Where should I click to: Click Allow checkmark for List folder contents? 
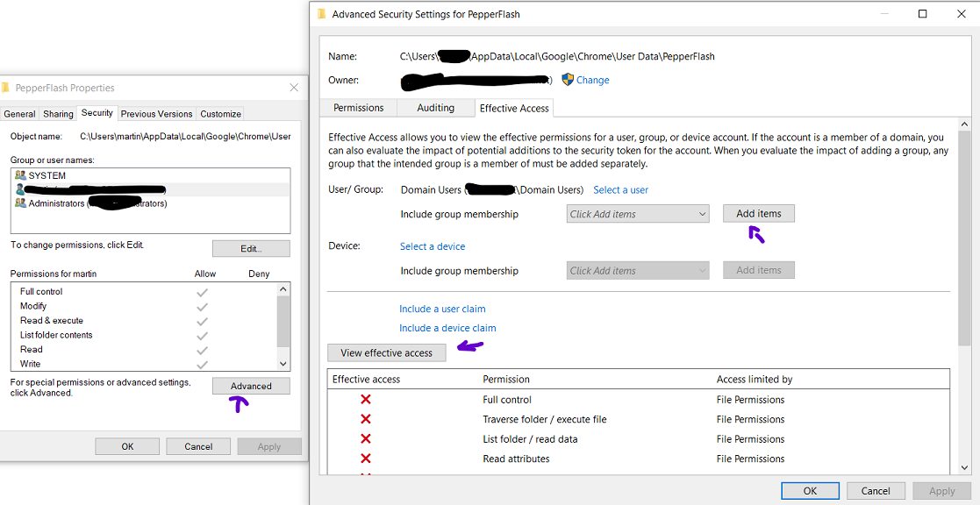202,335
